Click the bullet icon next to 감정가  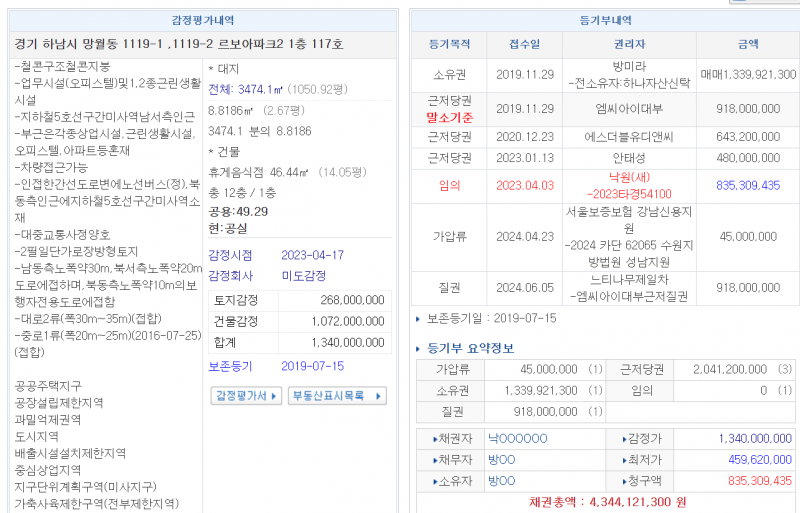click(624, 439)
